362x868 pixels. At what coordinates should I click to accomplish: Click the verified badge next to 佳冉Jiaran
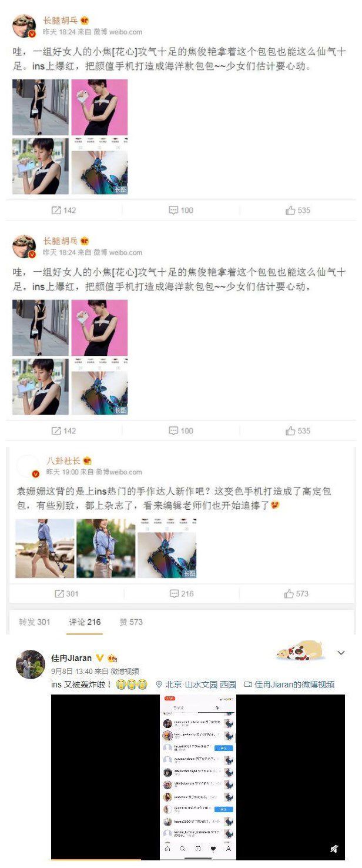click(100, 658)
